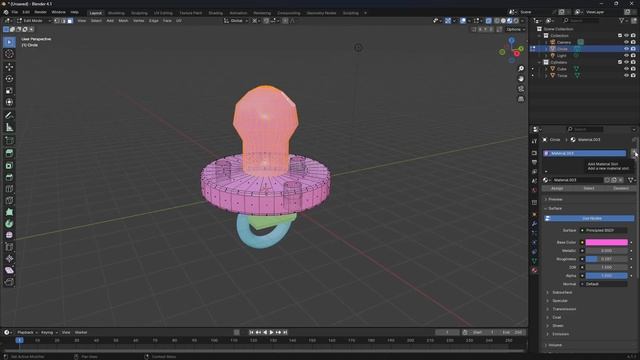This screenshot has width=640, height=360.
Task: Adjust the Alpha slider
Action: [x=607, y=276]
